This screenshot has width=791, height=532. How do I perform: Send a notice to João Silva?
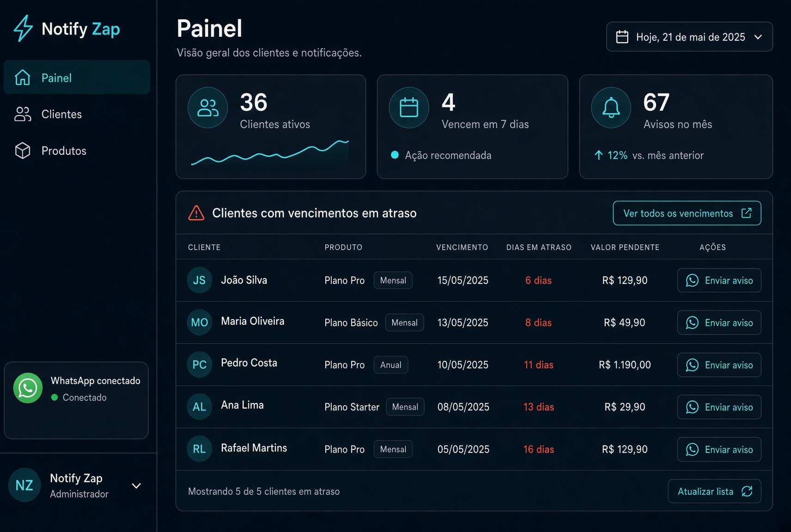pyautogui.click(x=719, y=280)
